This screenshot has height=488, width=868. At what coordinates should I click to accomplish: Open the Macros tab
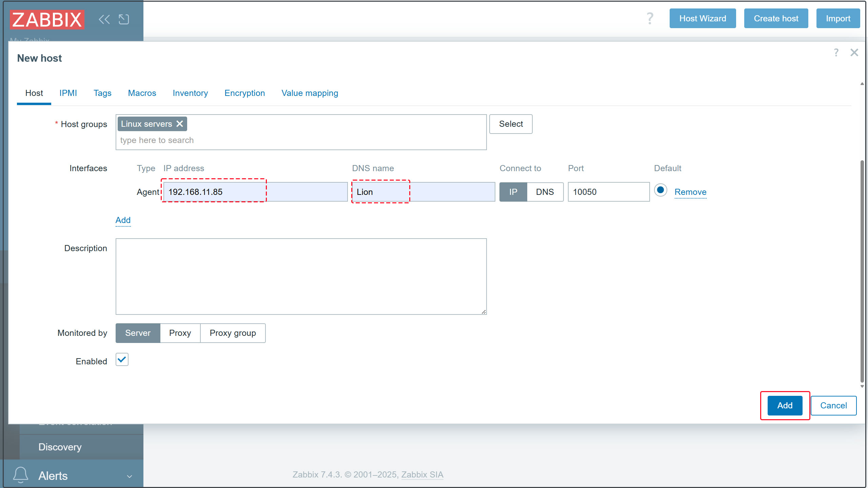142,93
